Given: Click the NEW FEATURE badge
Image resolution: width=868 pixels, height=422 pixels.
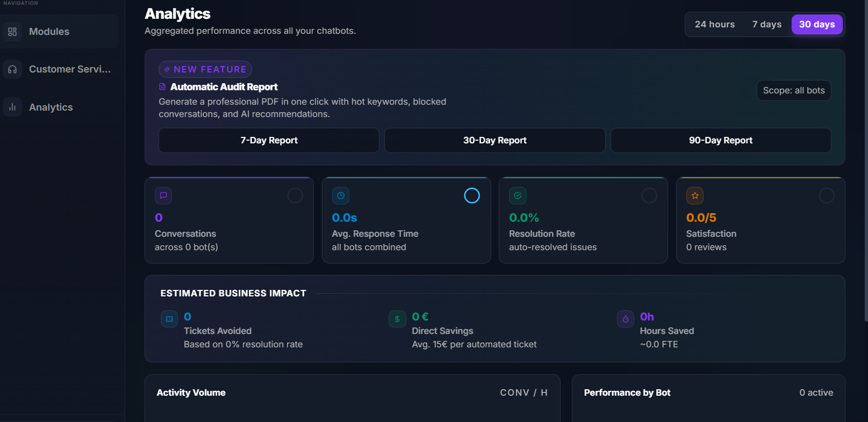Looking at the screenshot, I should tap(205, 69).
